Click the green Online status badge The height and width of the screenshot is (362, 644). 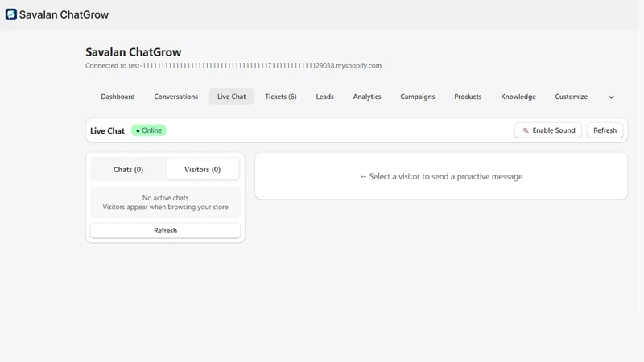point(149,130)
